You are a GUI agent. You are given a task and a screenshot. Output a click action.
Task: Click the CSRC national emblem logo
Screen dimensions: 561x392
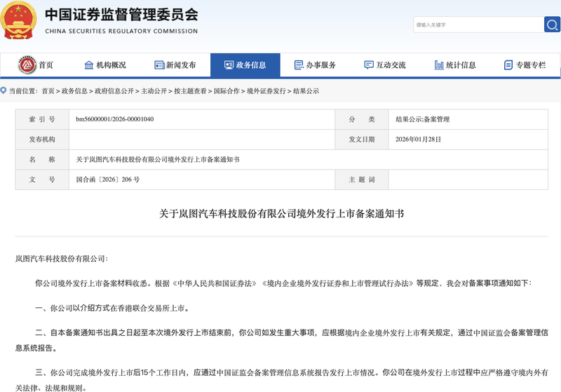pos(19,20)
